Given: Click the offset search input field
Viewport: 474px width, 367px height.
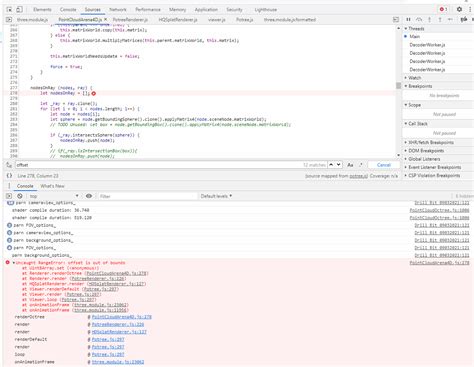Looking at the screenshot, I should coord(158,165).
